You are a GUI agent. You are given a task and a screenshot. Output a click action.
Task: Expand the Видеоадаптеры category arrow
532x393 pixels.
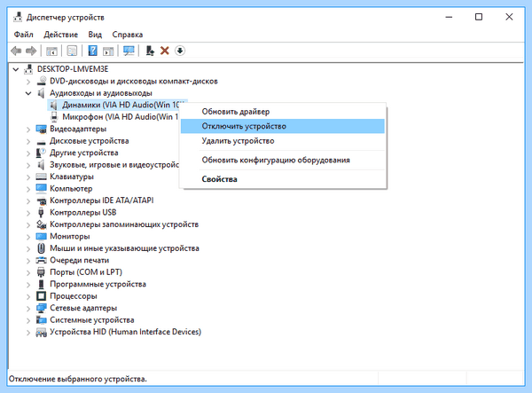pos(28,129)
